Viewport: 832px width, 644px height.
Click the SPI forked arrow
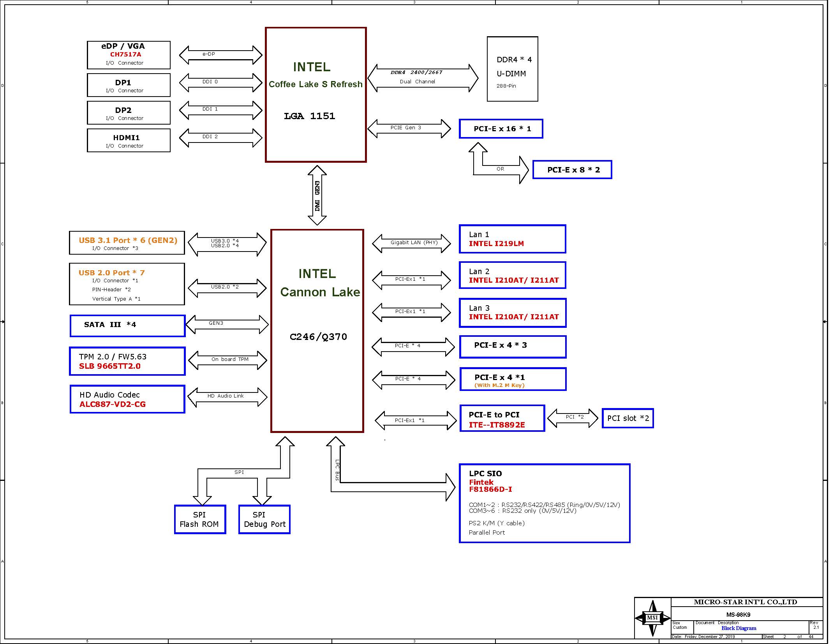[x=239, y=473]
